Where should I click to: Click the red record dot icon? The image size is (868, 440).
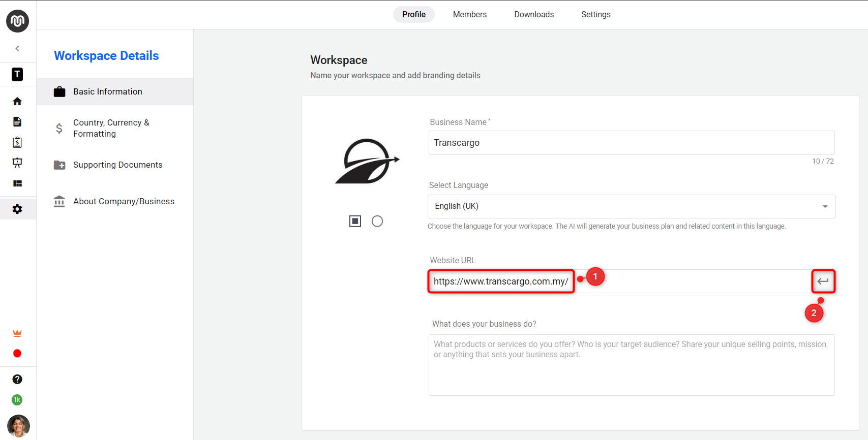[17, 353]
